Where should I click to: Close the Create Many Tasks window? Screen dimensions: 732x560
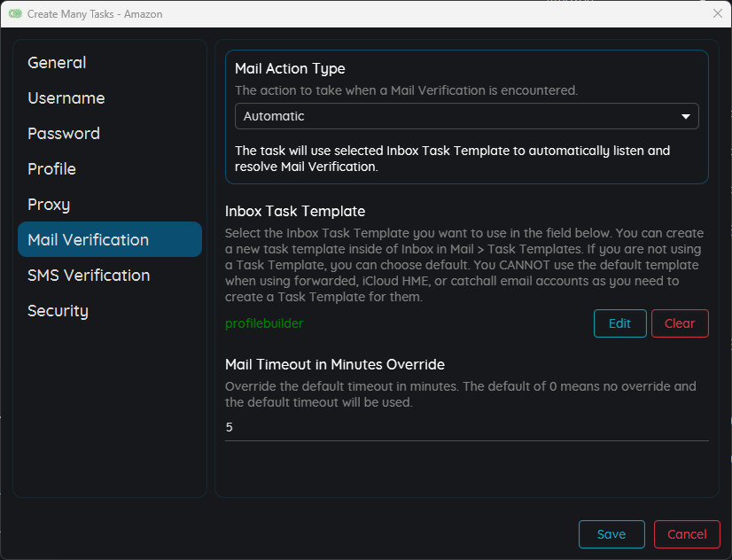coord(718,13)
